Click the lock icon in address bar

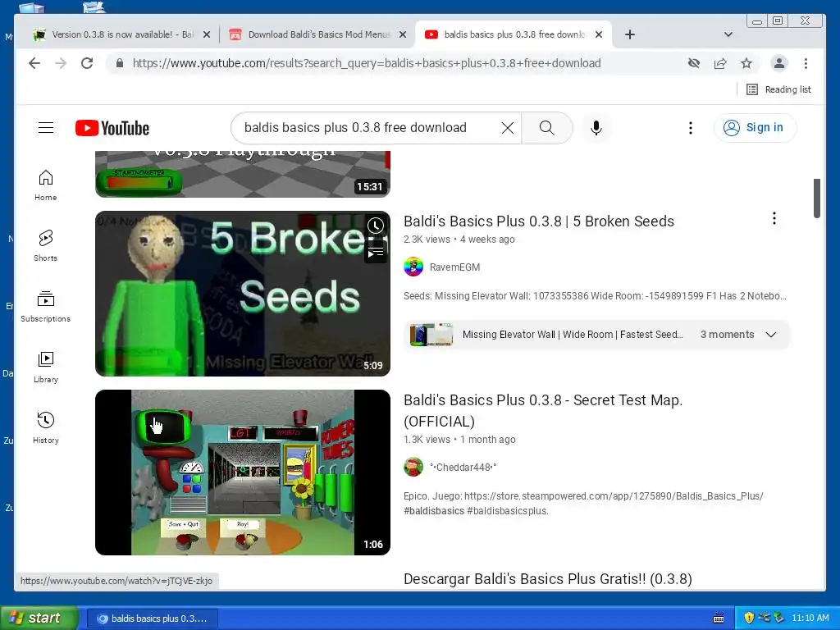[x=120, y=63]
